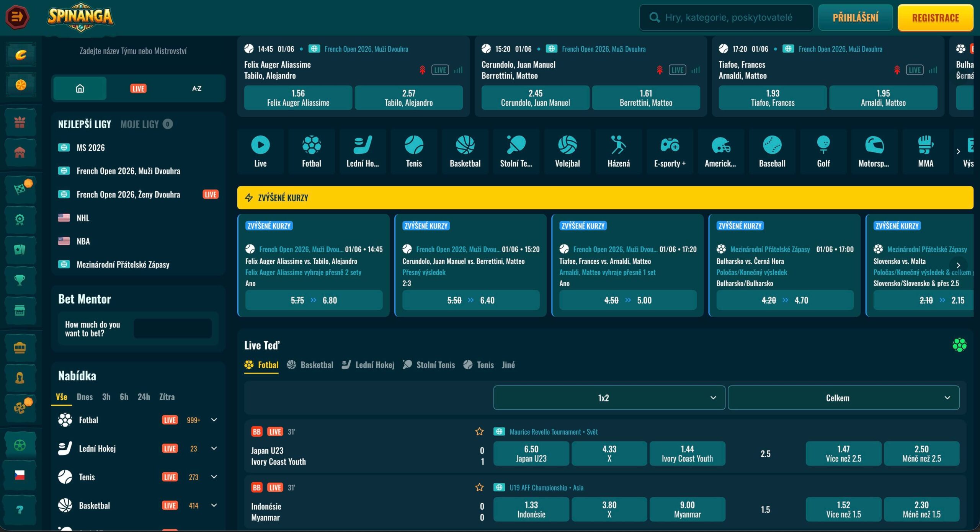Select the Tenis sport category icon
The image size is (980, 532).
[x=414, y=152]
